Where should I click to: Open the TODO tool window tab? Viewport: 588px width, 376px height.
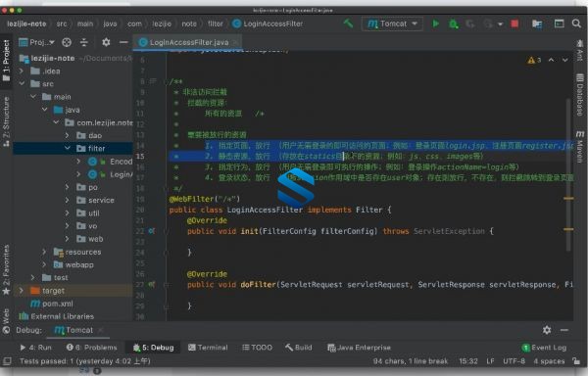pyautogui.click(x=257, y=348)
